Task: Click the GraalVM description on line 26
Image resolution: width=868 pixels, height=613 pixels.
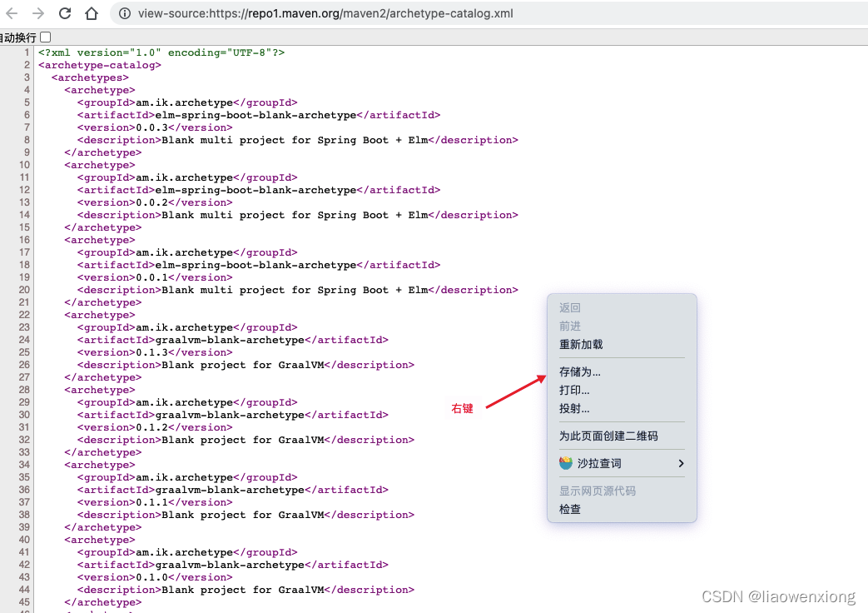Action: [x=246, y=365]
